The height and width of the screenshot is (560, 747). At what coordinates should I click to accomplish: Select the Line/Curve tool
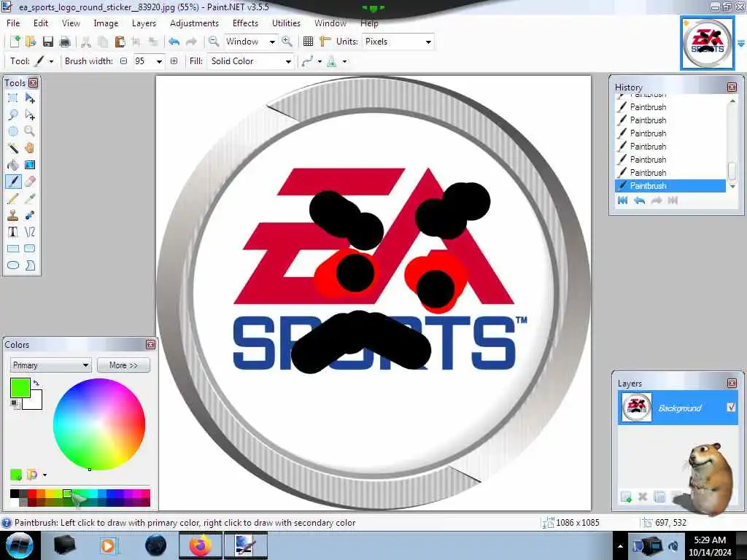[29, 232]
